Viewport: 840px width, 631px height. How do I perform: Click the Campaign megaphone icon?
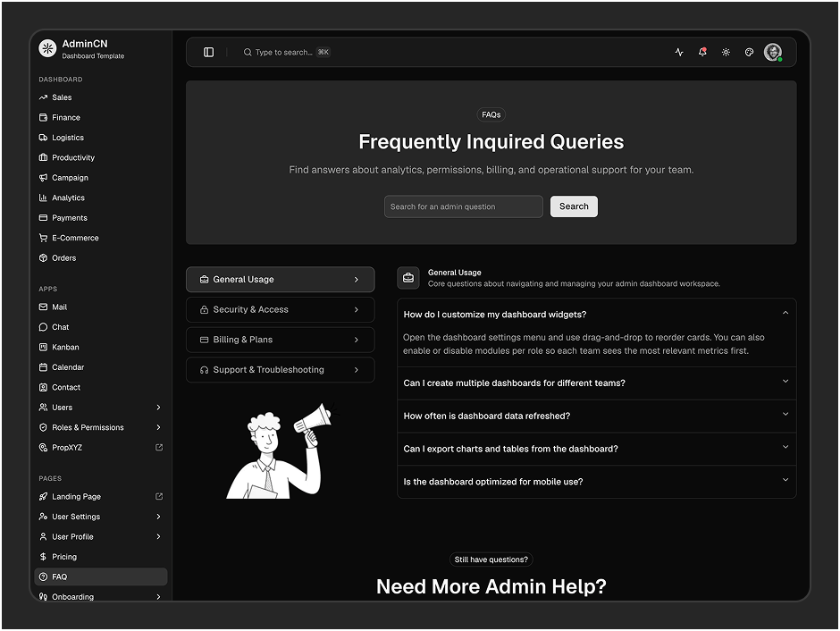(44, 178)
